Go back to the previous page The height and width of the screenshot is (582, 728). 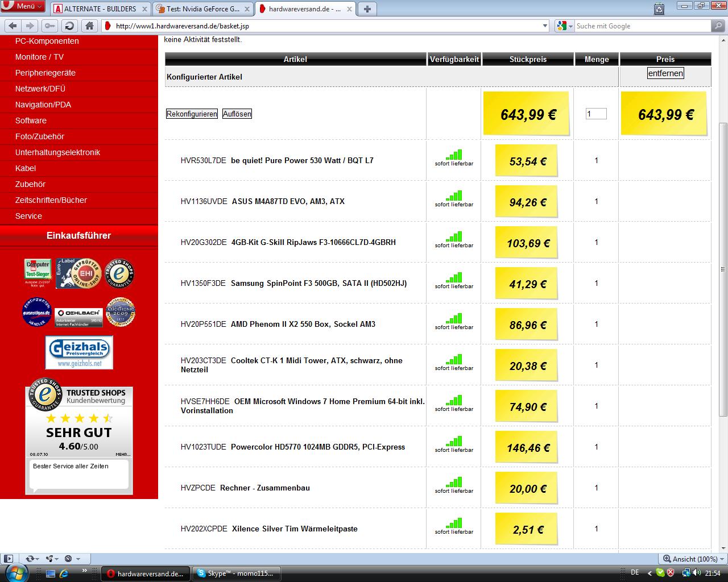click(13, 26)
